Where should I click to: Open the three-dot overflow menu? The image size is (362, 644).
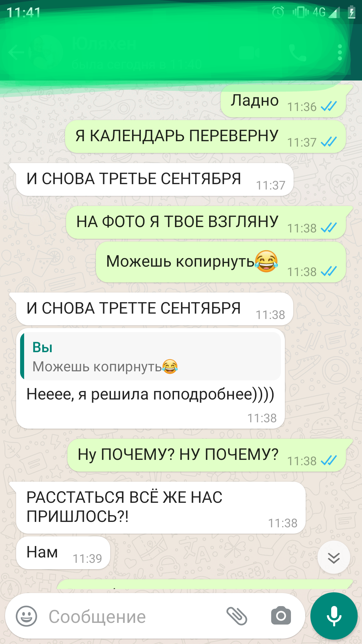340,53
